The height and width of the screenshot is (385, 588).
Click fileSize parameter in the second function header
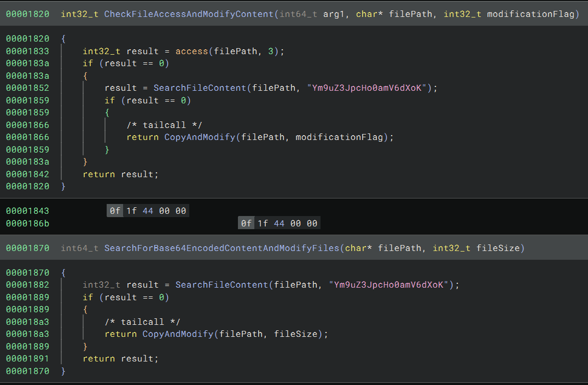pos(498,248)
